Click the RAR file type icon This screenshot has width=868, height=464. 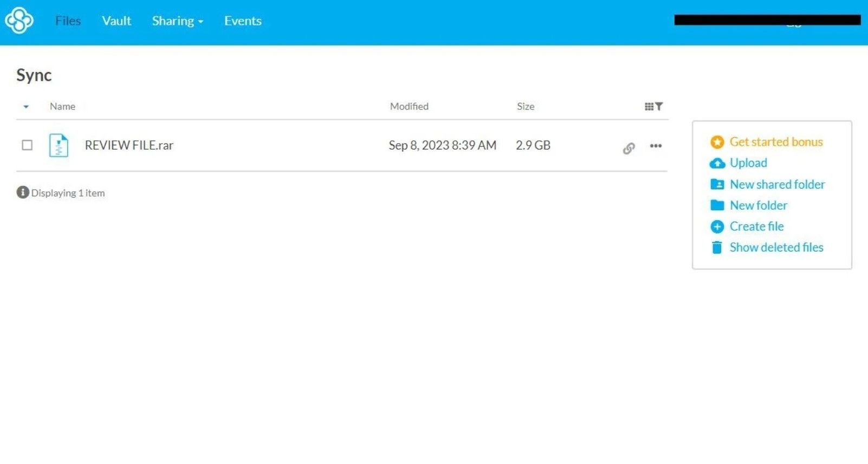pos(59,145)
